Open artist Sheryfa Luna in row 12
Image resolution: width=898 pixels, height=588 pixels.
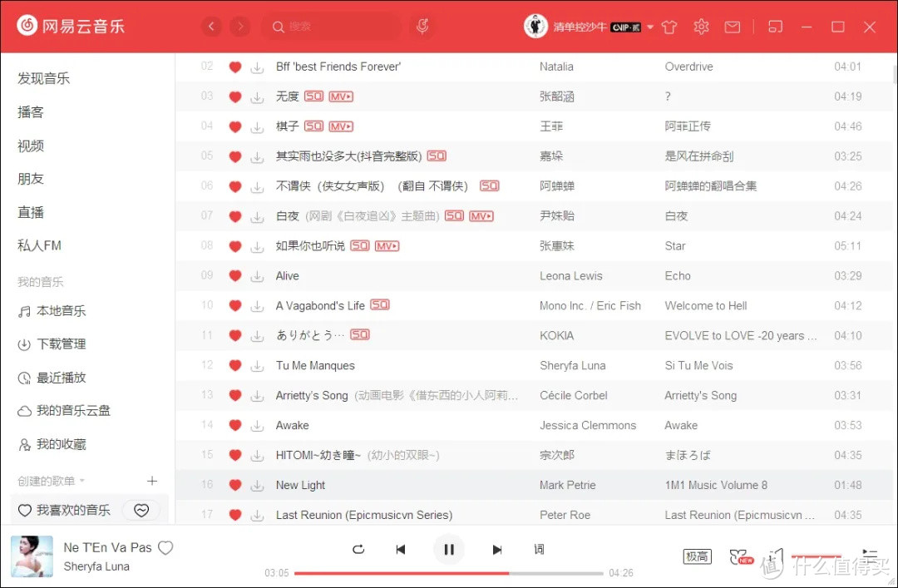[x=573, y=365]
